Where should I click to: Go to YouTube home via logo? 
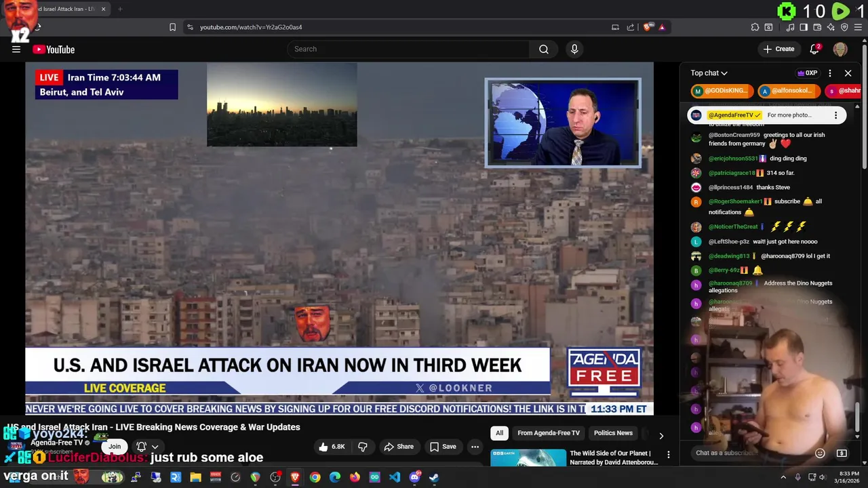pyautogui.click(x=54, y=49)
